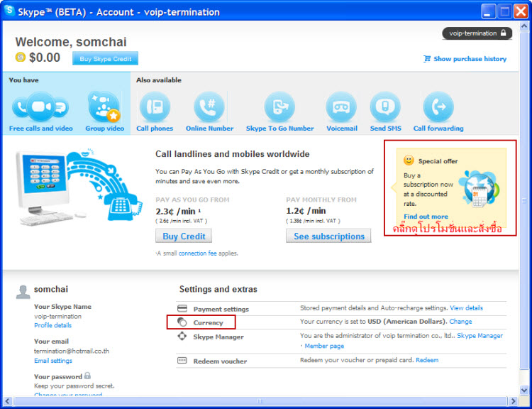Click the Skype logo in title bar
The image size is (532, 409).
tap(9, 11)
